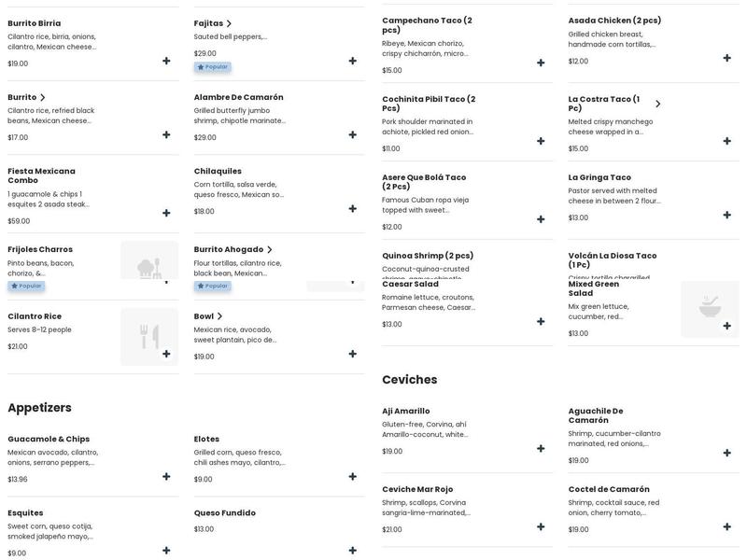Add Fiesta Mexicana Combo using plus icon
This screenshot has height=560, width=747.
click(166, 213)
